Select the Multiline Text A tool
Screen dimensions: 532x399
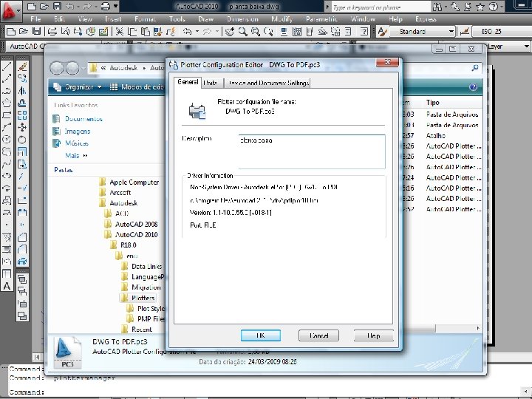[7, 286]
